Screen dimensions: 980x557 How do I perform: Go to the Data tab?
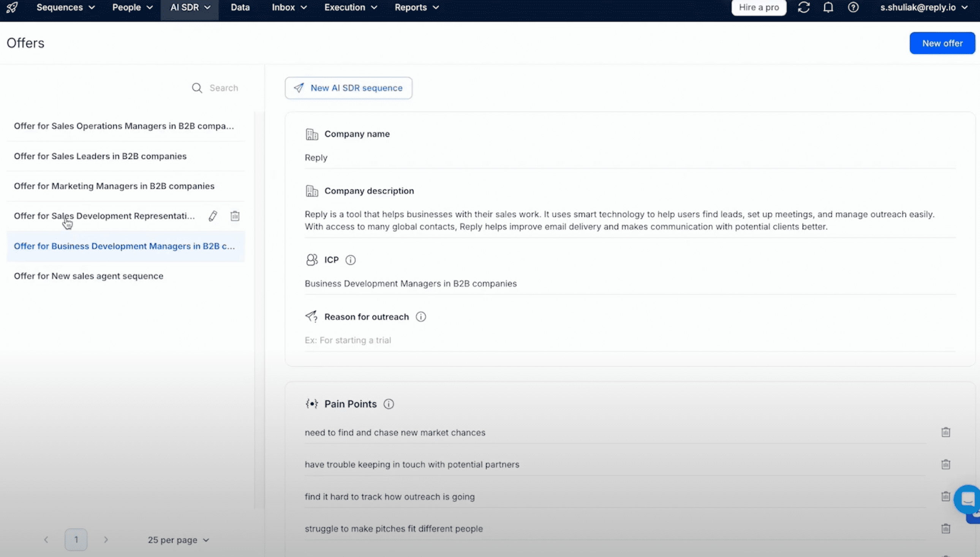pyautogui.click(x=240, y=8)
